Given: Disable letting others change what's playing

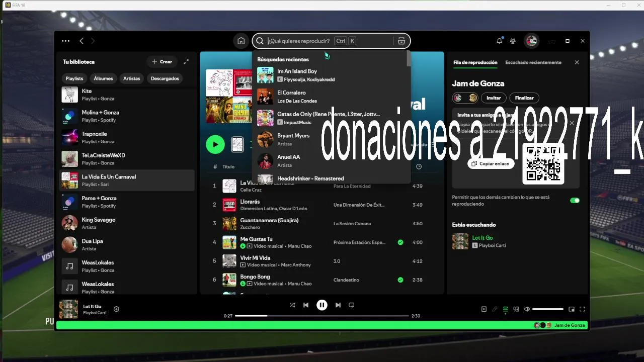Looking at the screenshot, I should (575, 201).
